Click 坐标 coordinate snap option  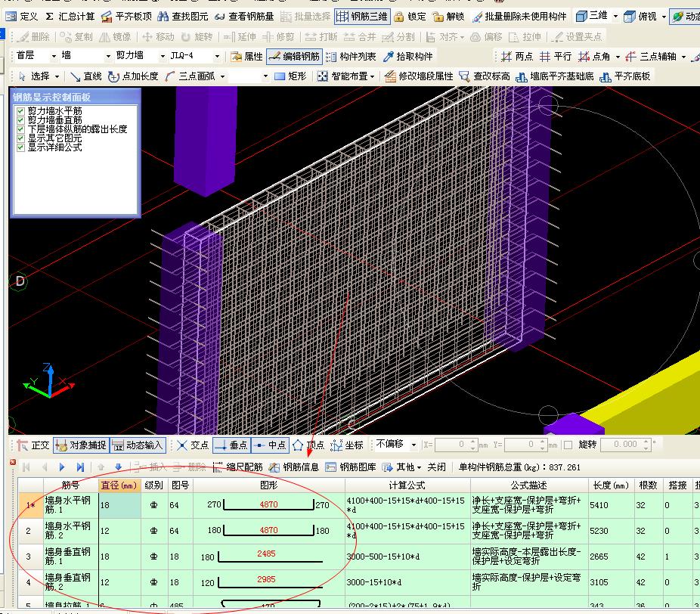[347, 445]
